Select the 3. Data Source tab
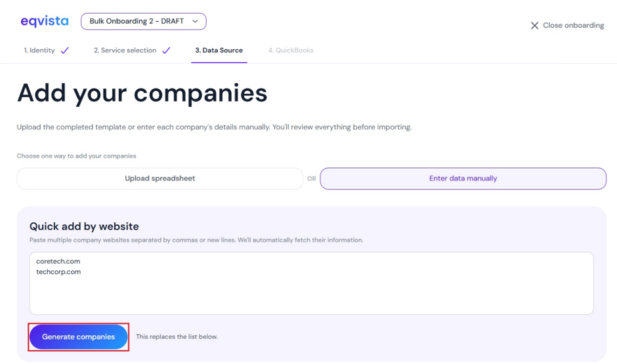This screenshot has width=617, height=364. pyautogui.click(x=219, y=51)
